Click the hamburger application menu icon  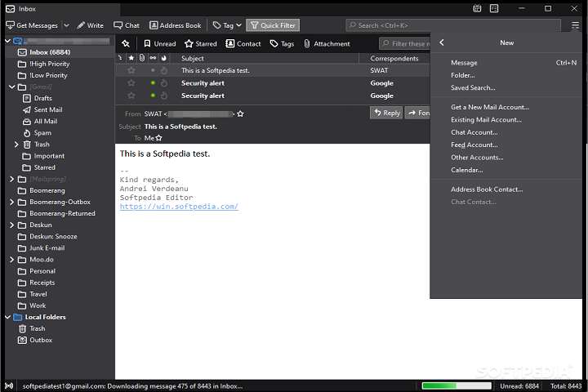576,25
